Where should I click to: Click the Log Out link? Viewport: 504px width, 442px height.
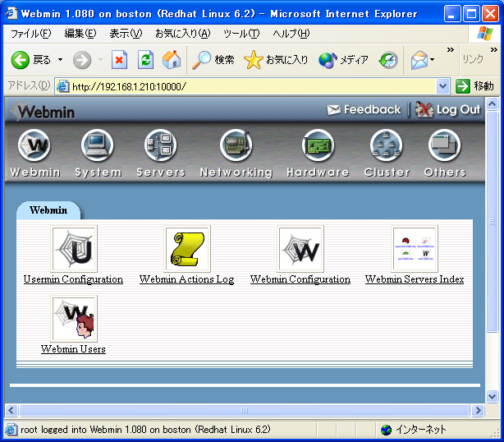click(448, 110)
